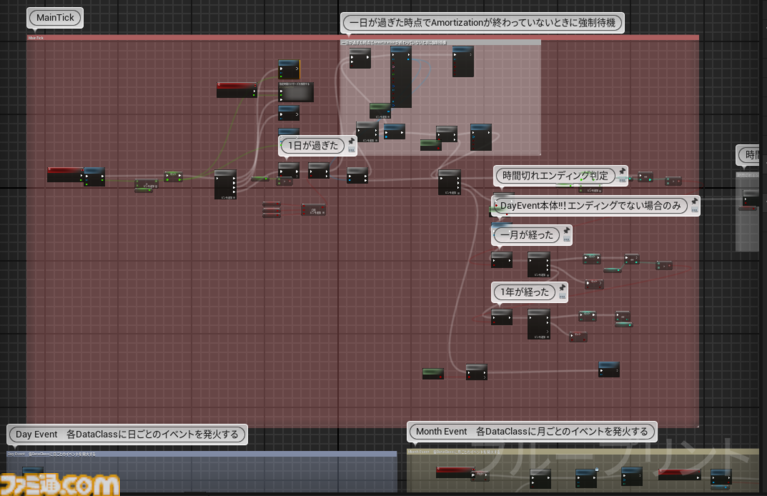Click the "Month Event" comment bubble
767x496 pixels.
(x=533, y=432)
